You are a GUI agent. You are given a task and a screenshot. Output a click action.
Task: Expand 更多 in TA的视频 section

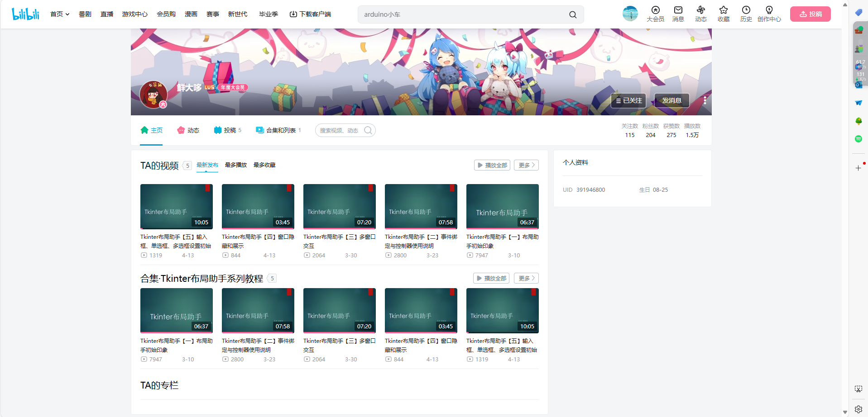[526, 165]
